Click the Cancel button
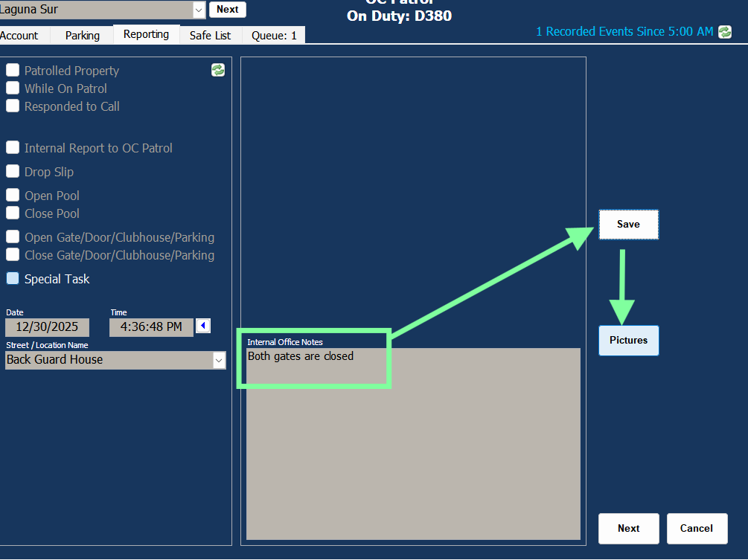Screen dimensions: 748x560 point(696,529)
